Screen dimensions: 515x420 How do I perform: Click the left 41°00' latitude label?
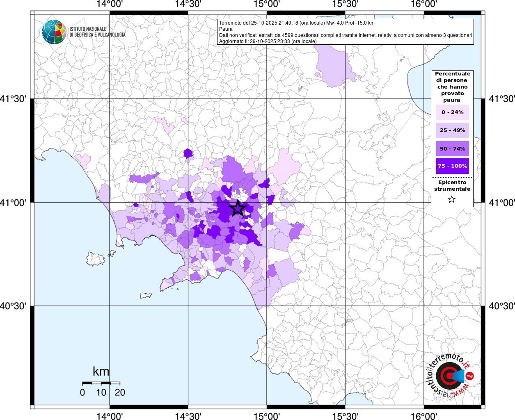click(x=13, y=203)
